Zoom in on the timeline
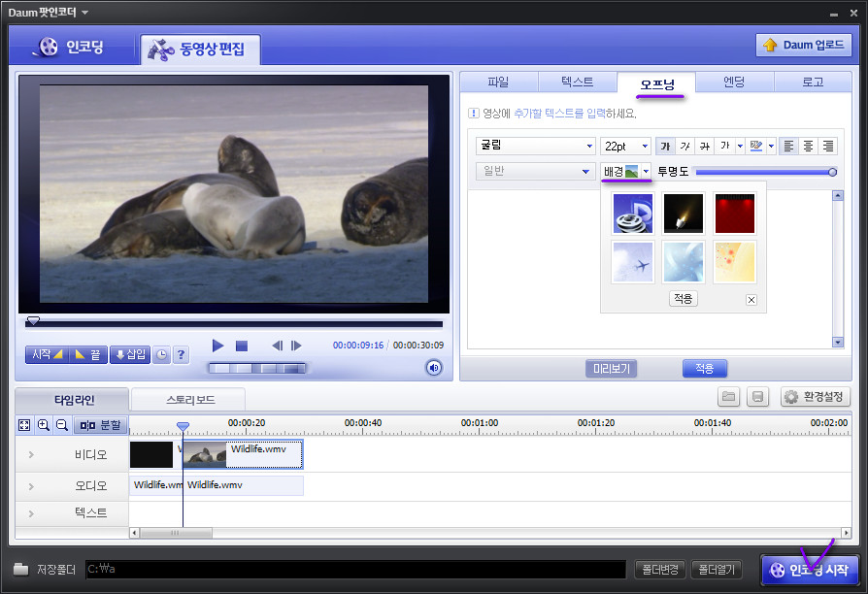 click(43, 425)
